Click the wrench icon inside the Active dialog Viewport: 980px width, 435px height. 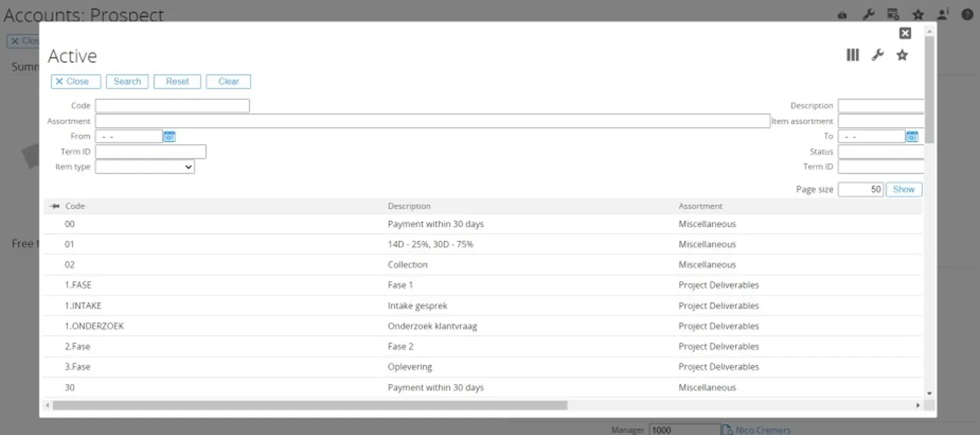click(877, 55)
